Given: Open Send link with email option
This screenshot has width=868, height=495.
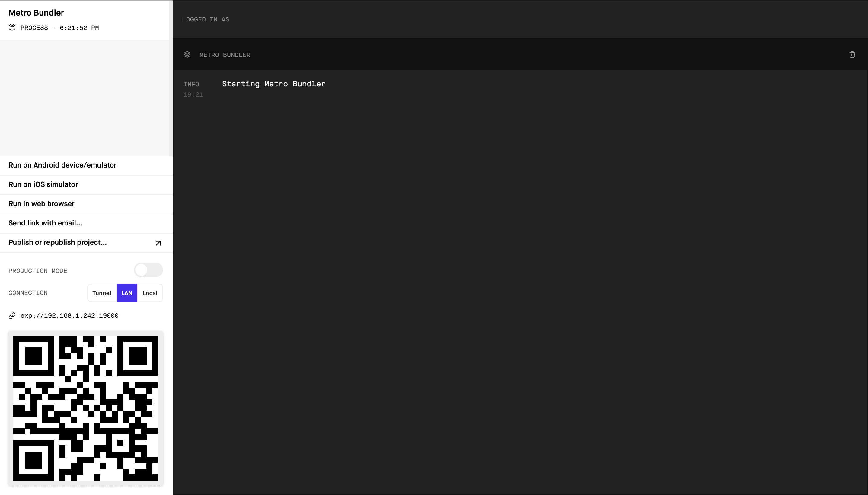Looking at the screenshot, I should click(x=45, y=223).
